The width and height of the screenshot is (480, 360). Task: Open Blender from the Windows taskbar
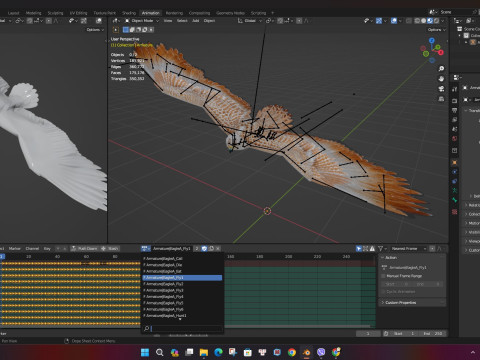pos(306,352)
